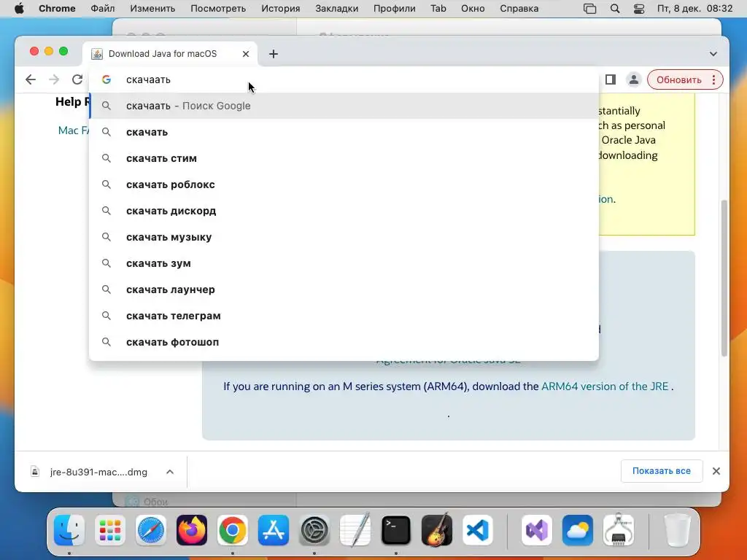Toggle the Chrome side panel icon
Viewport: 747px width, 560px height.
(x=611, y=79)
